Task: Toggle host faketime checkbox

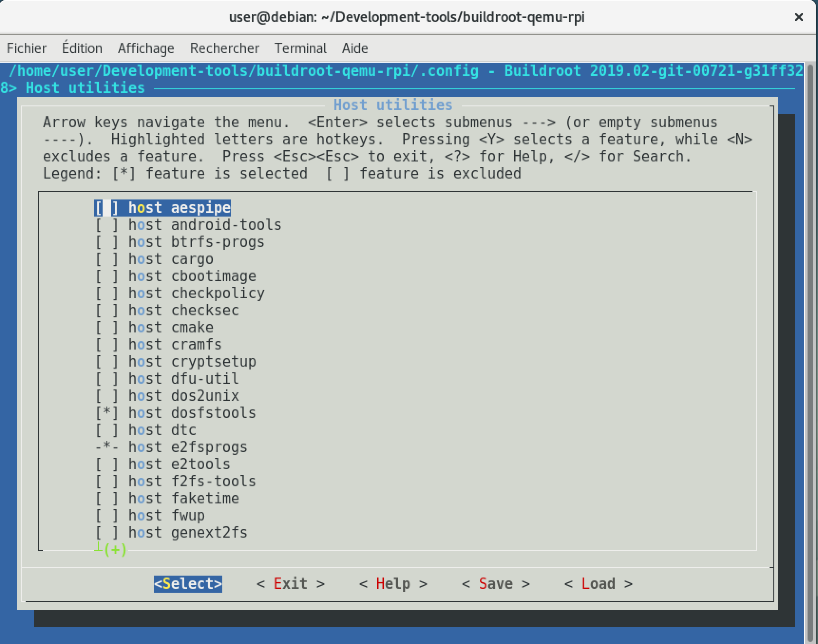Action: click(107, 498)
